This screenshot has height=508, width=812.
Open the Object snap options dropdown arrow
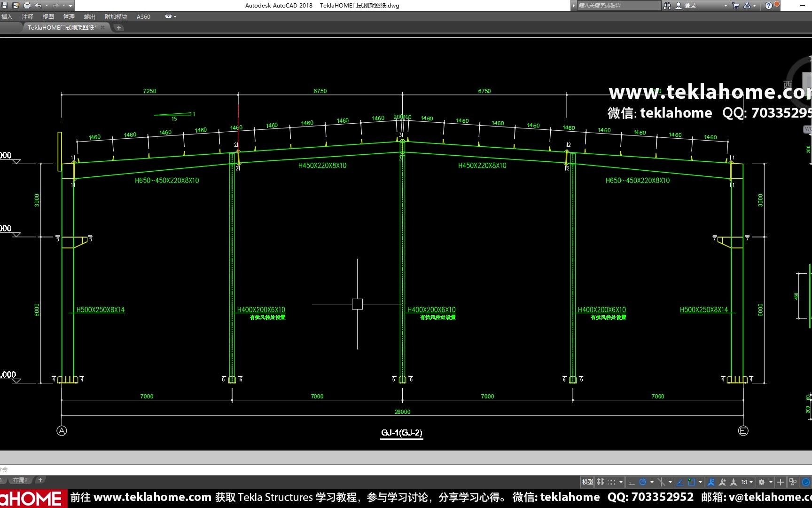click(x=700, y=482)
